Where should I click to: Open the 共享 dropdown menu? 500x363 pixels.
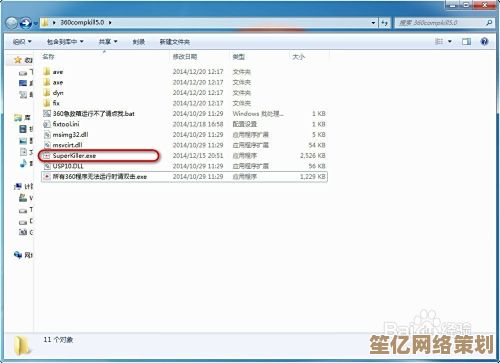tap(108, 42)
